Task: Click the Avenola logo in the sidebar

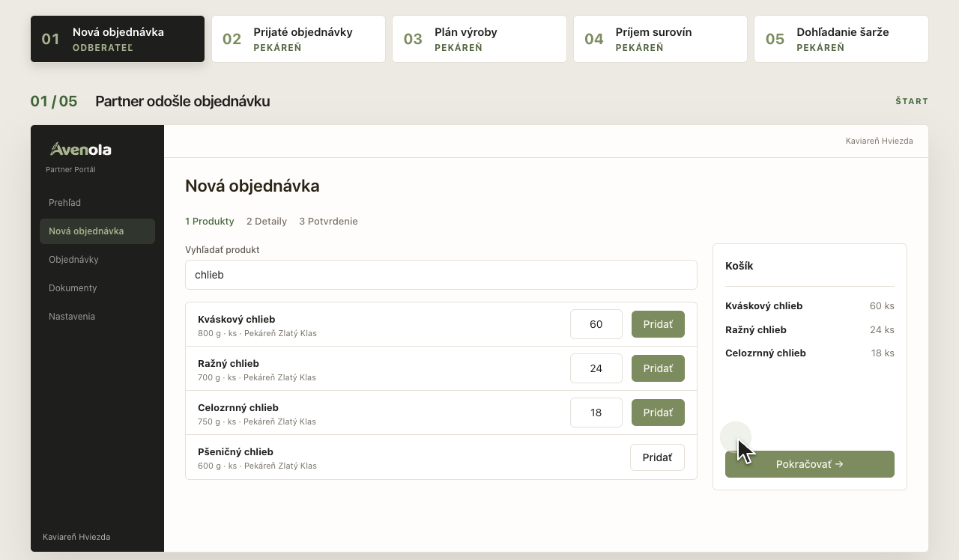Action: pyautogui.click(x=81, y=149)
